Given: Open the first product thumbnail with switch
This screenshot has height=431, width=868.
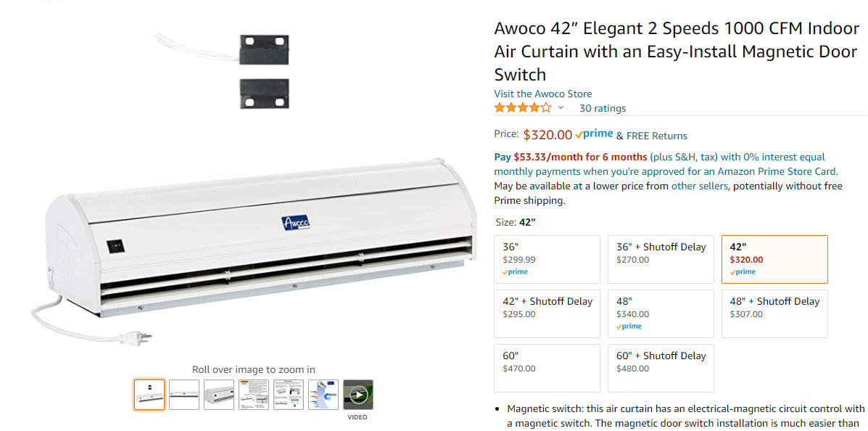Looking at the screenshot, I should pyautogui.click(x=149, y=395).
